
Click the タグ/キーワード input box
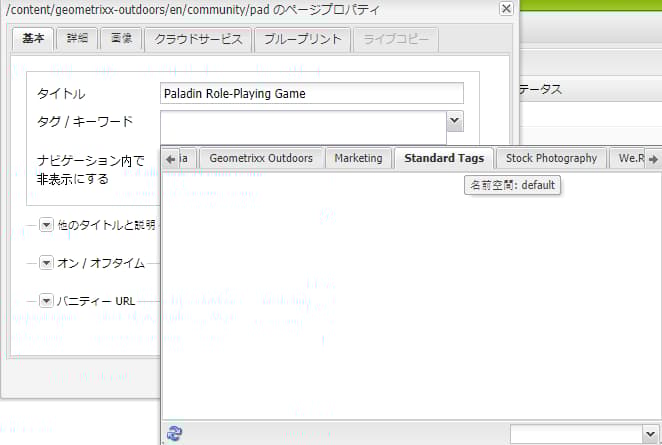pyautogui.click(x=303, y=128)
